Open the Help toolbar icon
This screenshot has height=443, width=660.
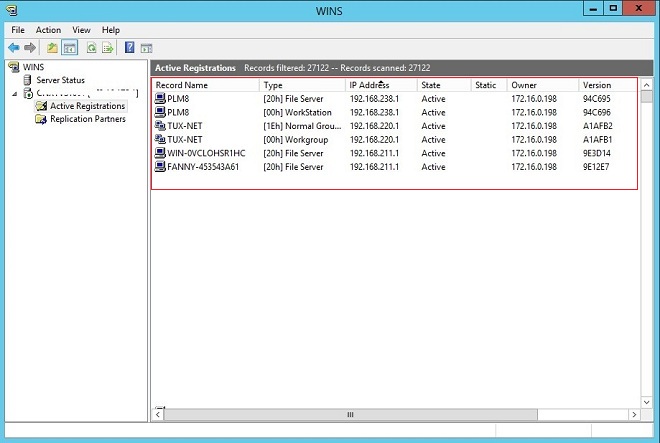pyautogui.click(x=129, y=47)
